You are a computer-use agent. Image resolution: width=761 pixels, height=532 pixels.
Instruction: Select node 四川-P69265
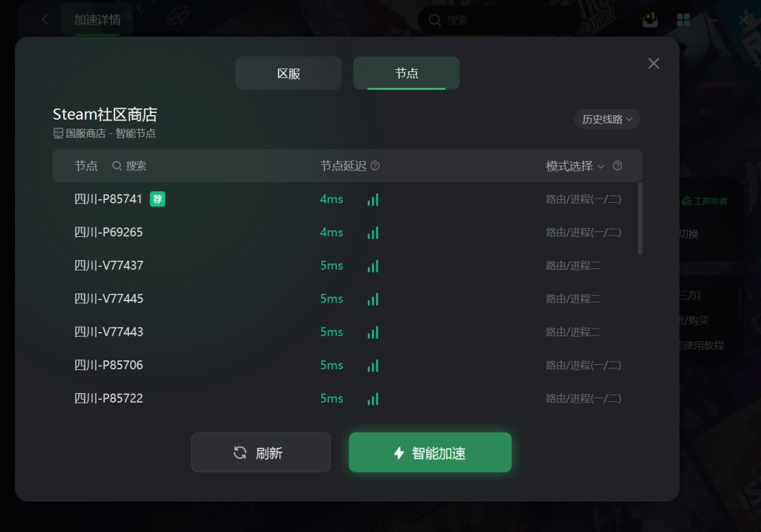click(x=348, y=233)
